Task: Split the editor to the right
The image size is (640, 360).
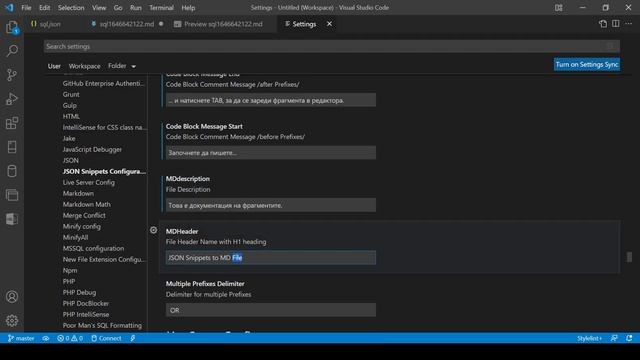Action: tap(616, 24)
